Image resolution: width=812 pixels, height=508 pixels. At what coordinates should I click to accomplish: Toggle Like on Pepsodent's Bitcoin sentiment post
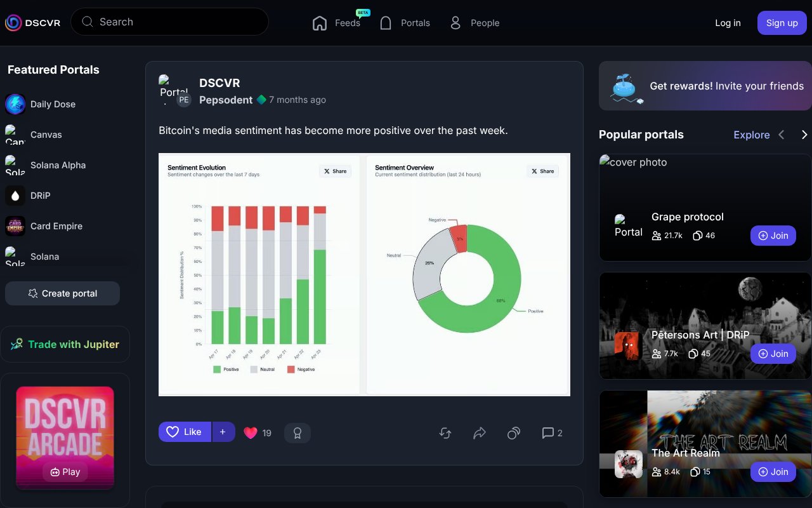[x=185, y=432]
